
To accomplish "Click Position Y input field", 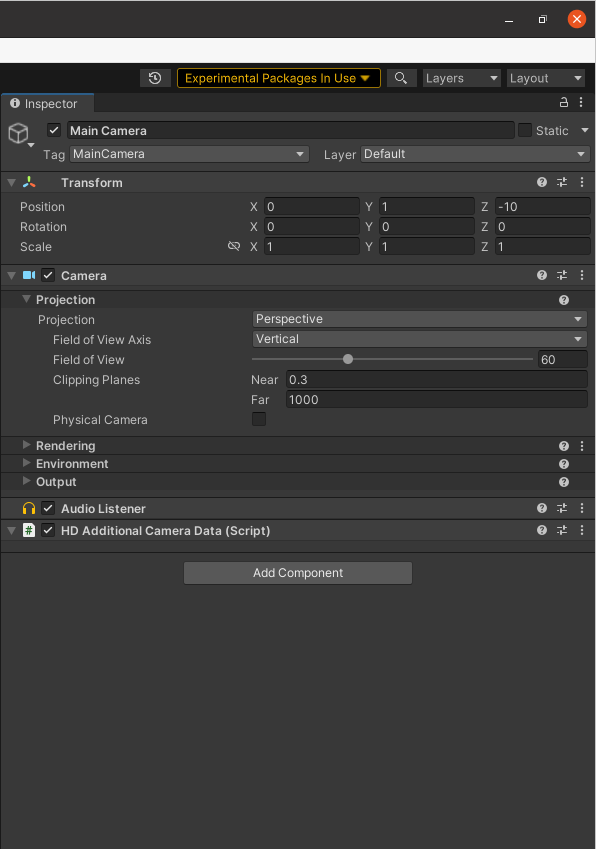I will click(427, 206).
